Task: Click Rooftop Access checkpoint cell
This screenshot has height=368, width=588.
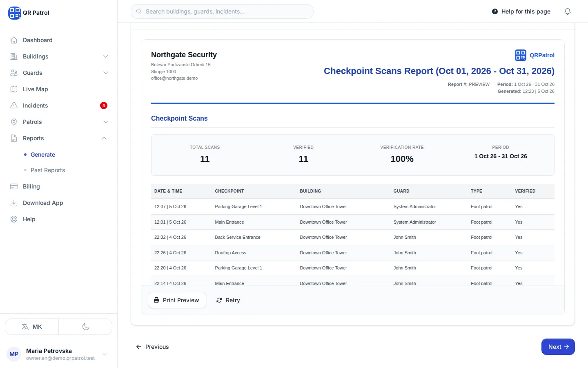Action: pyautogui.click(x=231, y=253)
